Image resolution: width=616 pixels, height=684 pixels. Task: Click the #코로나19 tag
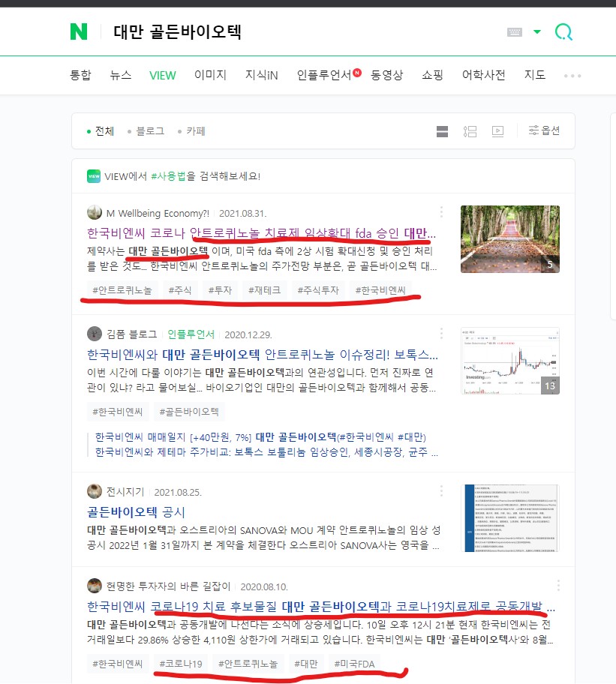(x=181, y=664)
